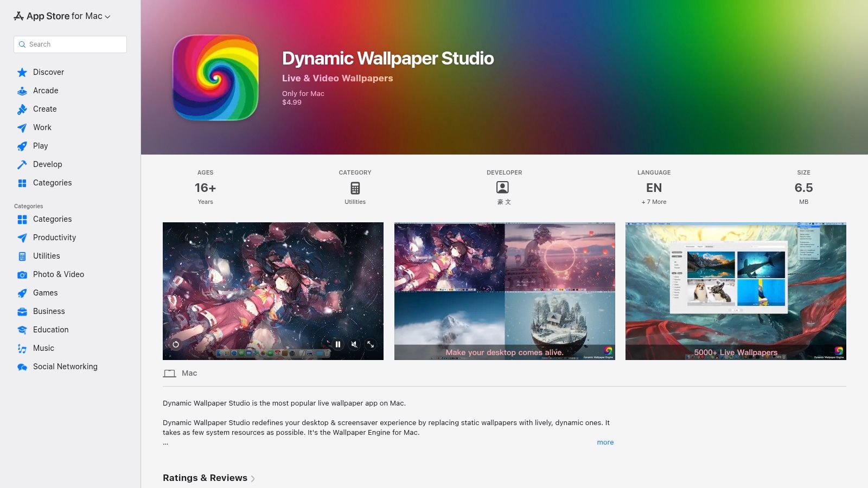The width and height of the screenshot is (868, 488).
Task: Open the Social Networking category
Action: pos(66,367)
